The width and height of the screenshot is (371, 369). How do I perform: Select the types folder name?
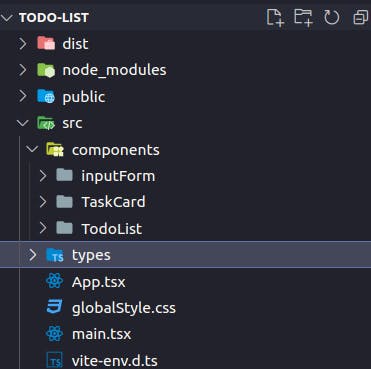coord(91,256)
